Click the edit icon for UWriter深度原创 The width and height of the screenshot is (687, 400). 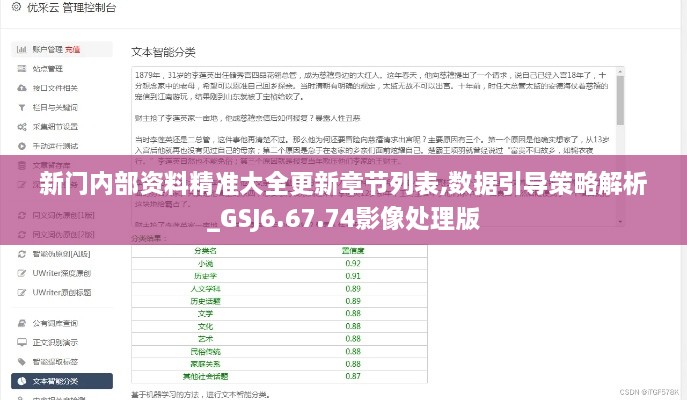click(21, 273)
